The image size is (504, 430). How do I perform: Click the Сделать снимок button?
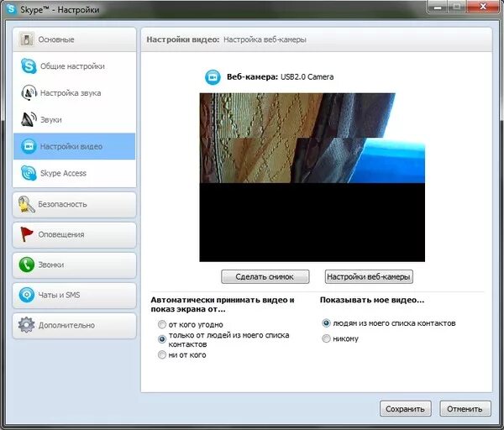265,276
